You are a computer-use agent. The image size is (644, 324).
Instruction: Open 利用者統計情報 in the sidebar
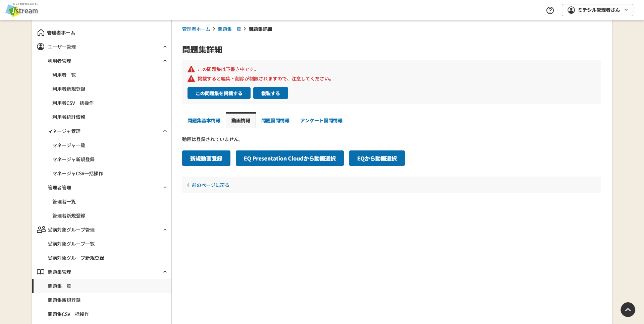pos(69,117)
